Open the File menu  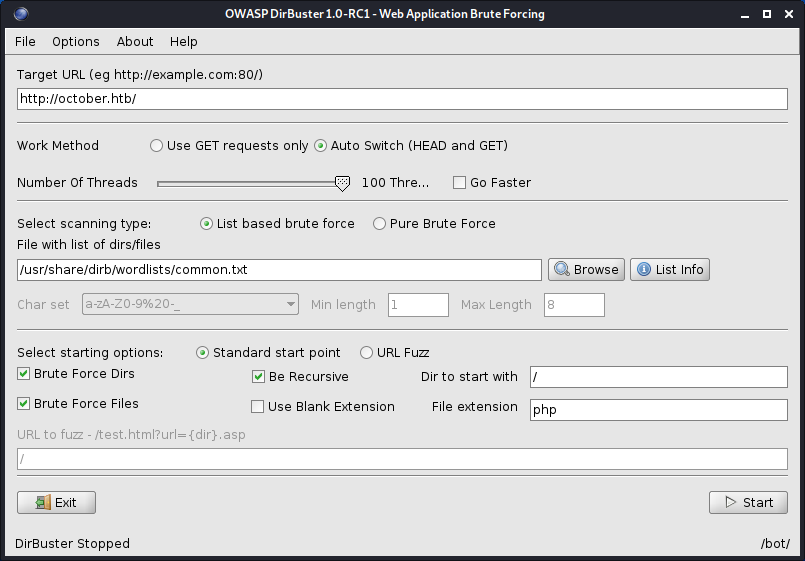25,42
